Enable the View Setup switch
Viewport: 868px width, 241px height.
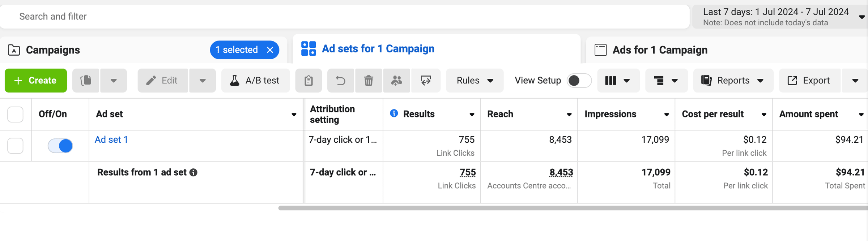(x=579, y=80)
